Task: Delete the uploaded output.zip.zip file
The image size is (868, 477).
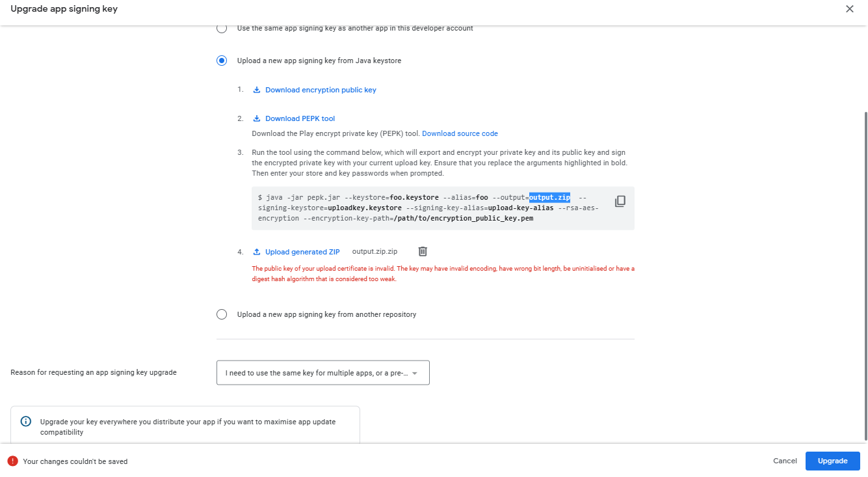Action: [x=423, y=251]
